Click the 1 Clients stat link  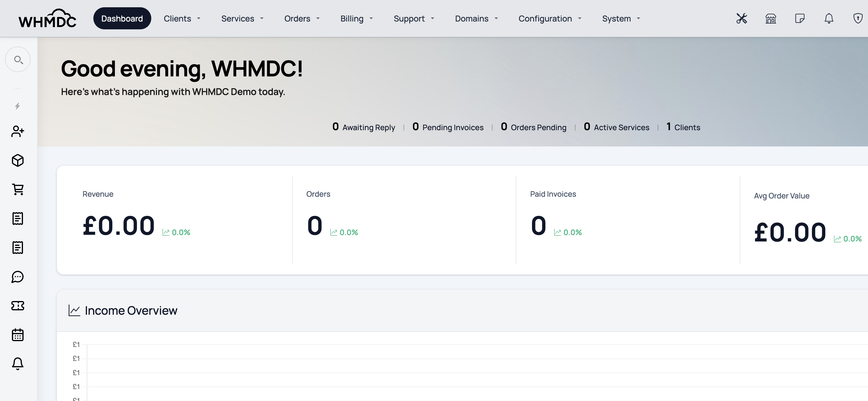[683, 127]
